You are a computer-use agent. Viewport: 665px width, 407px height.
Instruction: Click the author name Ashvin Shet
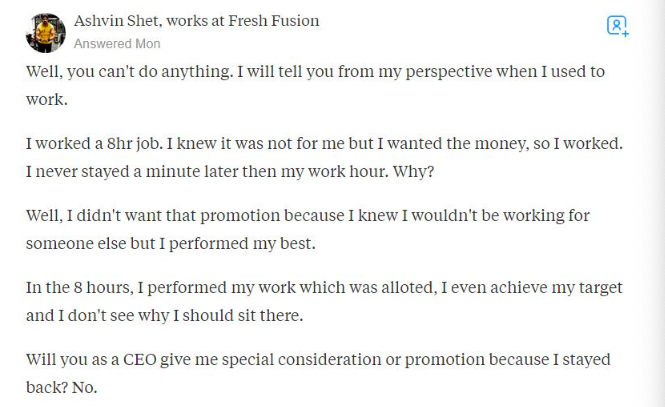(x=119, y=21)
